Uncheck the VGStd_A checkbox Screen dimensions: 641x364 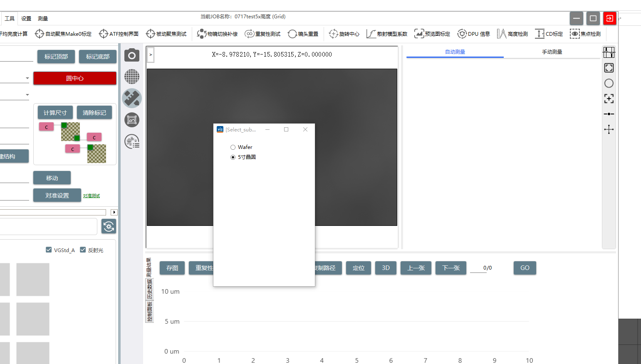pyautogui.click(x=49, y=250)
